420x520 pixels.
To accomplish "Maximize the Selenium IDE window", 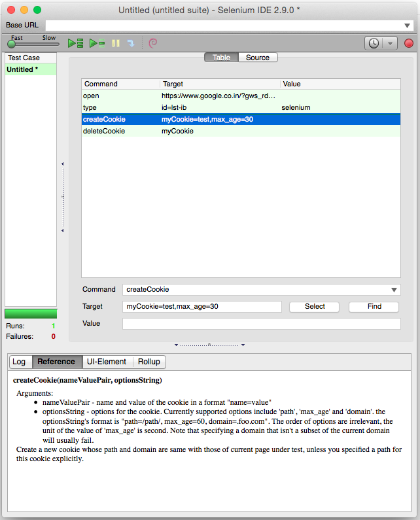I will click(37, 10).
